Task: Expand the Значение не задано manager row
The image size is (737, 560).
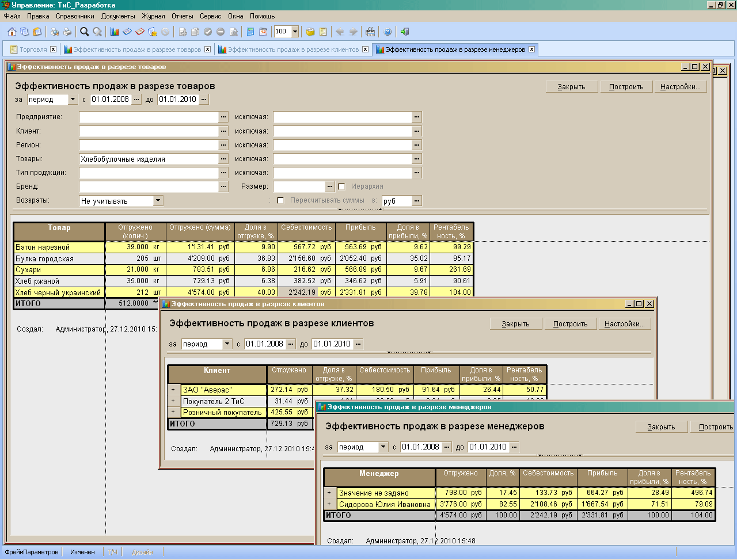Action: pos(329,493)
